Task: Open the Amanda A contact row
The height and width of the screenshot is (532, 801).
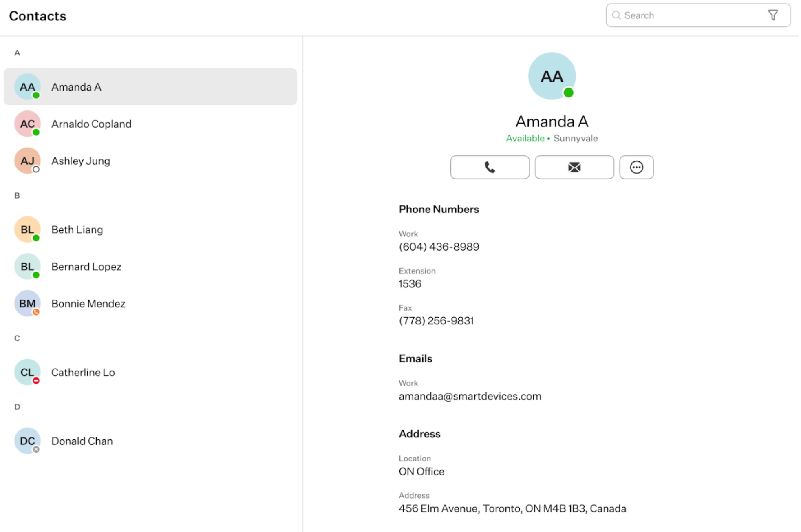Action: [150, 87]
